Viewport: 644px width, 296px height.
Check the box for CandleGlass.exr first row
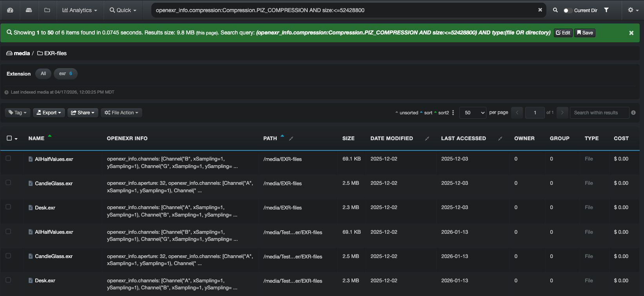click(8, 183)
